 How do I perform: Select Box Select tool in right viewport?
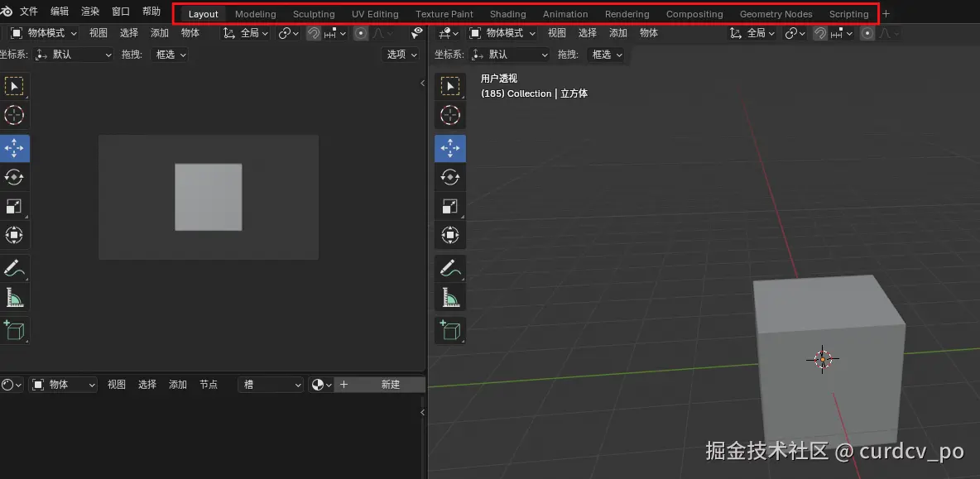[x=450, y=86]
